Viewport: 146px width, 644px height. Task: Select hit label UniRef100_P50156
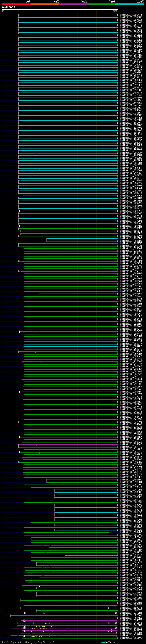point(131,98)
